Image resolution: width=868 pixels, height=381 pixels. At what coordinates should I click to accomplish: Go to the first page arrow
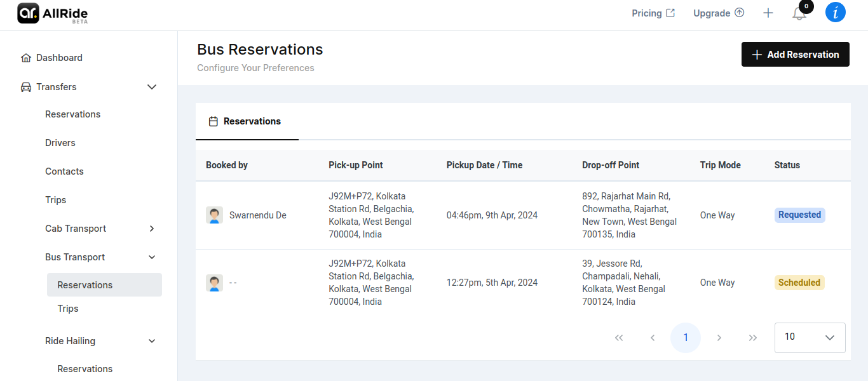click(x=619, y=338)
